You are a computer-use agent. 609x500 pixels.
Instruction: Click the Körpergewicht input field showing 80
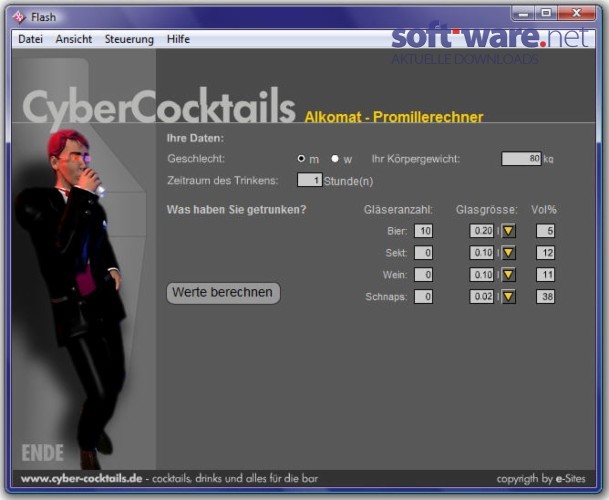(521, 159)
